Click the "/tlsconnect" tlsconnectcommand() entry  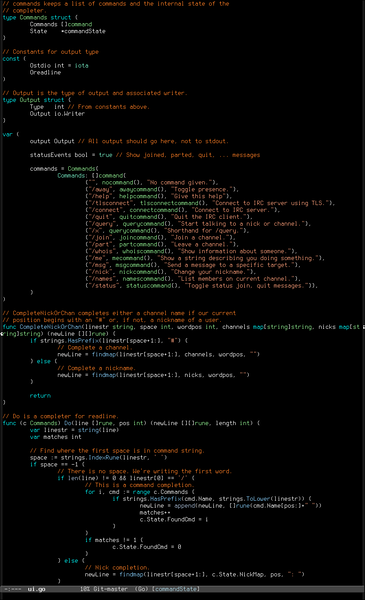pos(210,203)
